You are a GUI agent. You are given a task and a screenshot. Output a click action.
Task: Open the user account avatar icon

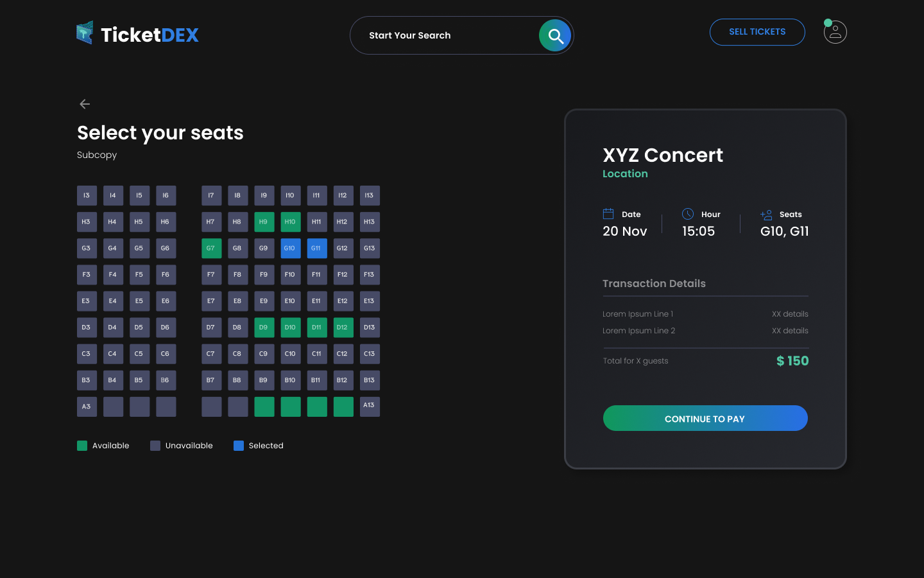835,31
